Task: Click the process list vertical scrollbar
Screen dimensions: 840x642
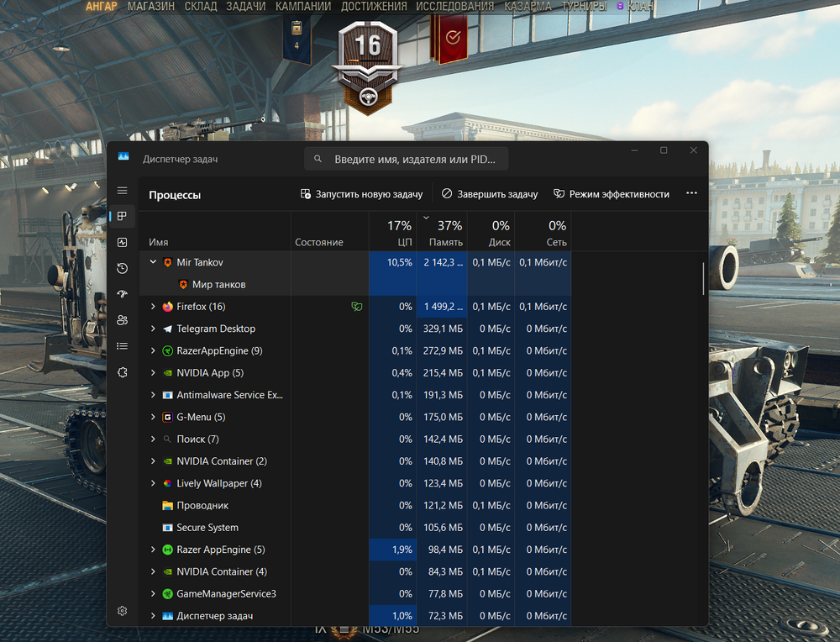Action: 703,279
